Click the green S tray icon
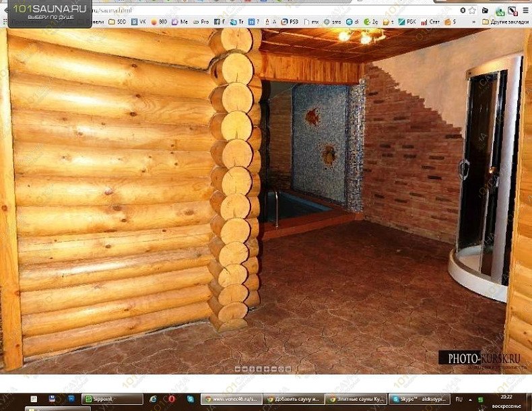The width and height of the screenshot is (532, 411). [480, 400]
